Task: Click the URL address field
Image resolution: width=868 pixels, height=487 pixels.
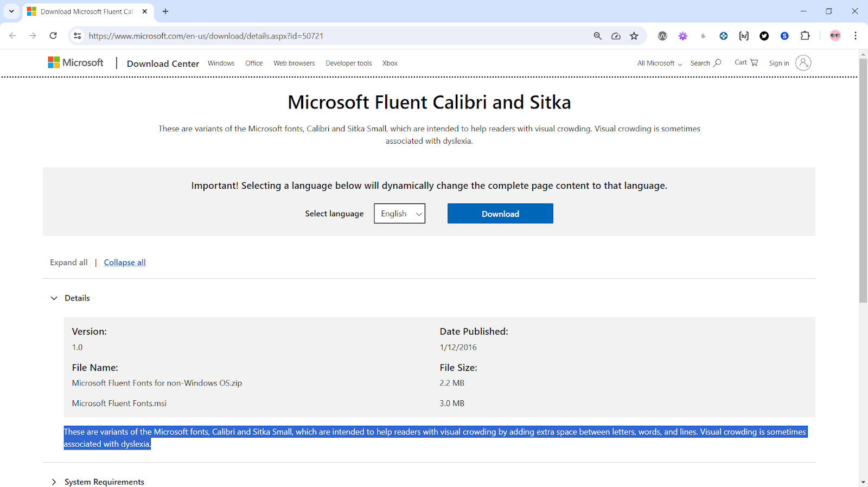Action: pyautogui.click(x=336, y=36)
